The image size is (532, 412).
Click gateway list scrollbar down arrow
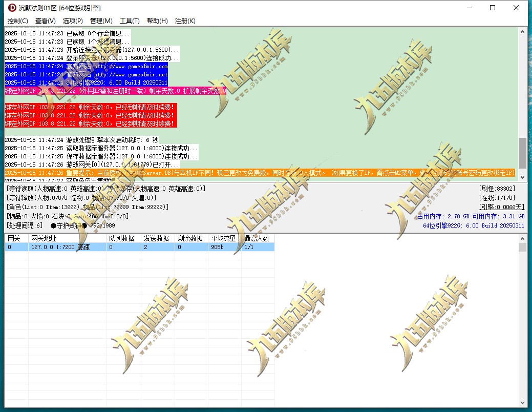(522, 403)
